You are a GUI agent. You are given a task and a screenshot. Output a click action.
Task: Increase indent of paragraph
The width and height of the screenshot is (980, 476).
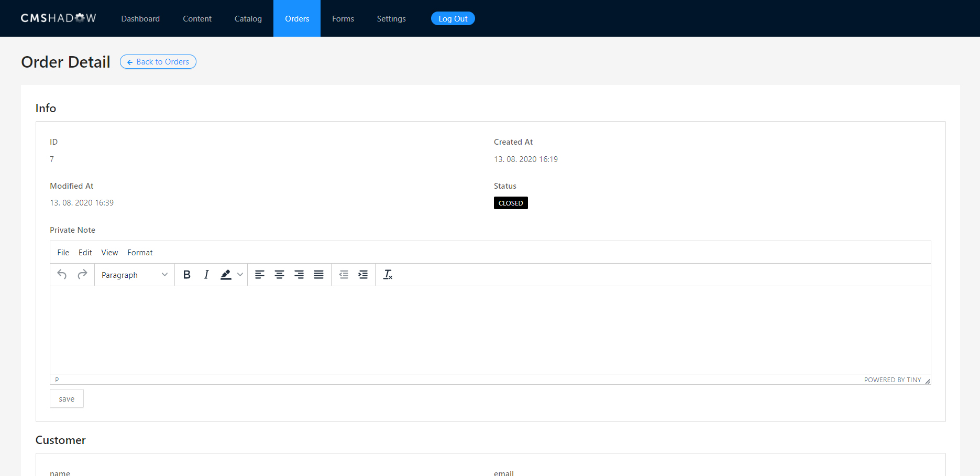(363, 275)
